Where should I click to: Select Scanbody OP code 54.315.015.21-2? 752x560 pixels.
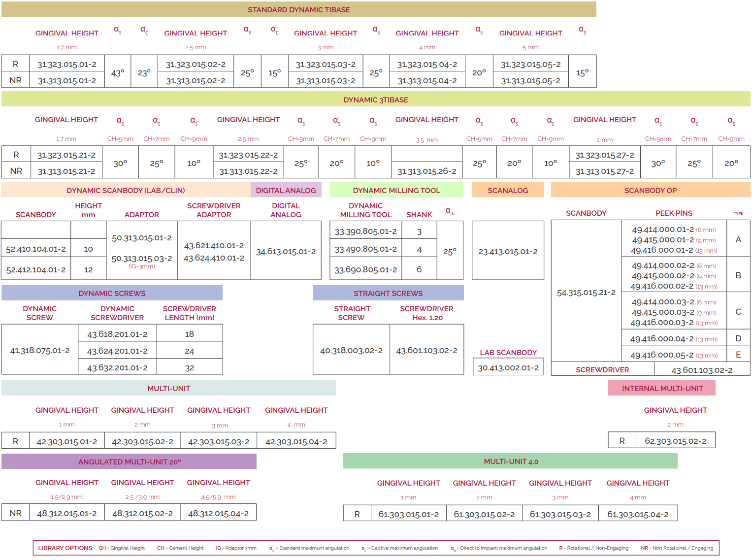586,293
